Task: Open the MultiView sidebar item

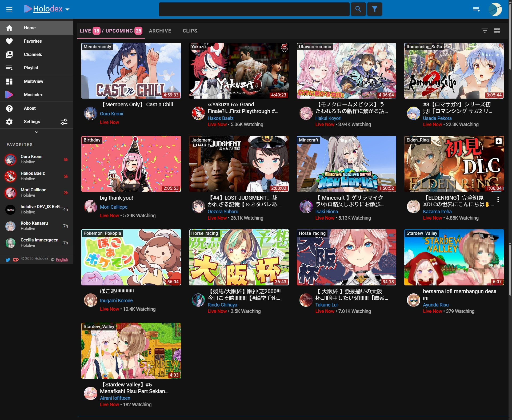Action: (33, 81)
